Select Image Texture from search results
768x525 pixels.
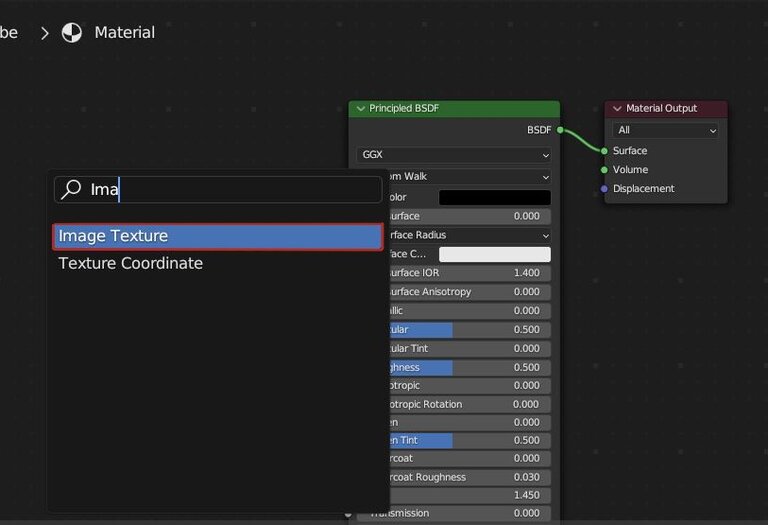pyautogui.click(x=217, y=236)
